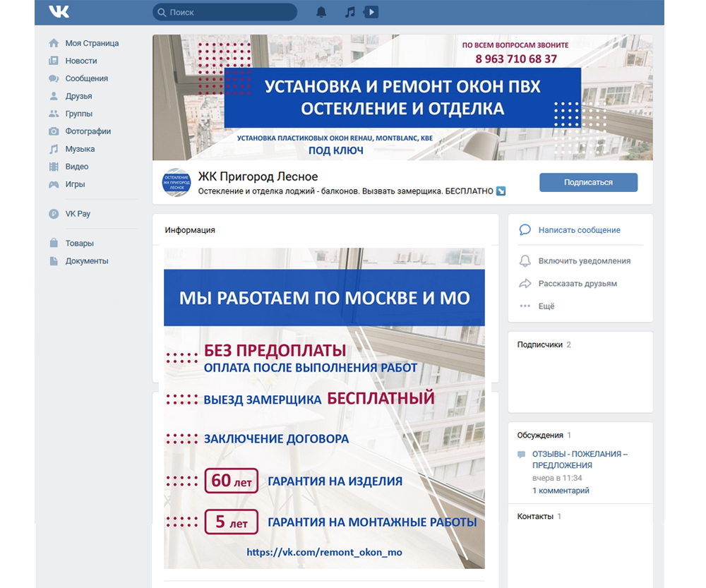Screen dimensions: 706x588
Task: Click the shopping bag icon beside Товары
Action: pos(54,243)
